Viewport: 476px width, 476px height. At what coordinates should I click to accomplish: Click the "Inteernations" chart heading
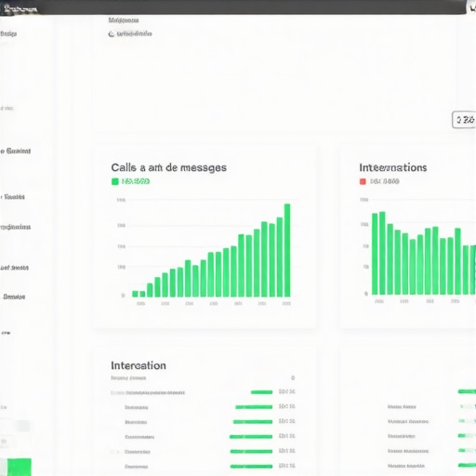(393, 167)
